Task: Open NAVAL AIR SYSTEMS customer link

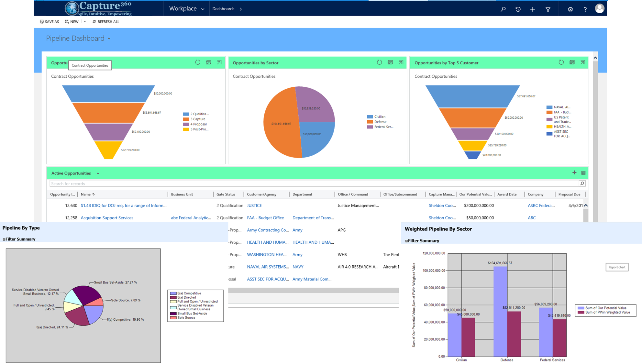Action: click(x=268, y=267)
